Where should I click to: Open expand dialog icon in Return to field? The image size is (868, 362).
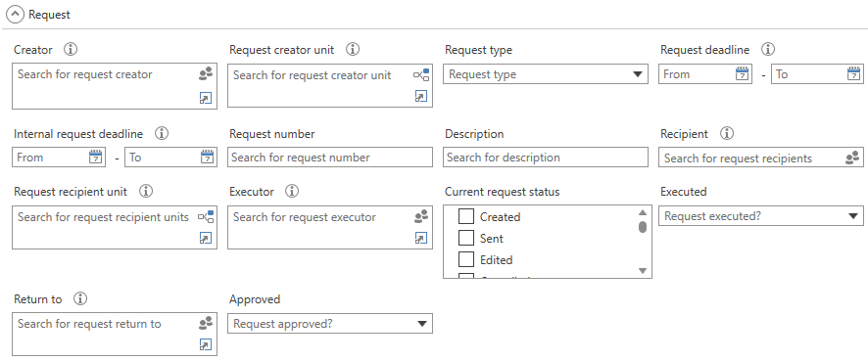coord(206,344)
